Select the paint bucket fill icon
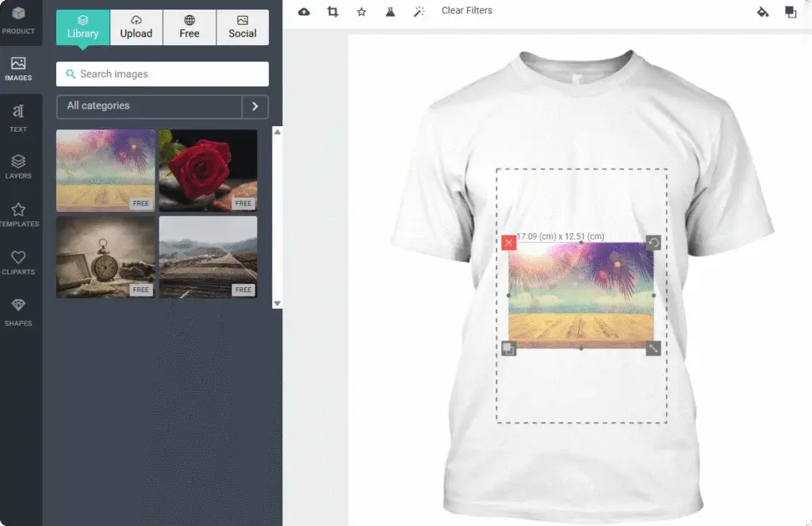This screenshot has width=812, height=526. point(763,12)
